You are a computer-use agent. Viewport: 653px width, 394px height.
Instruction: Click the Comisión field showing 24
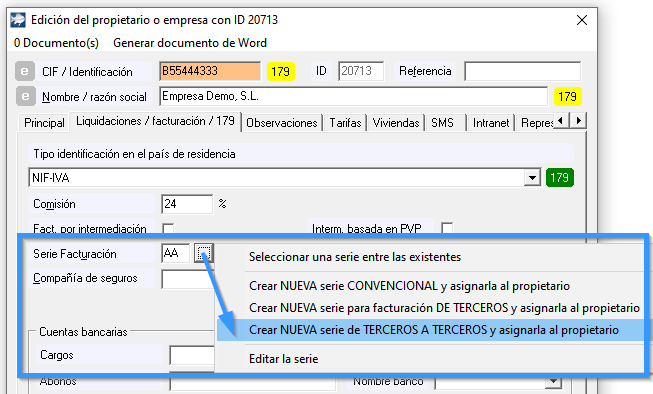187,204
